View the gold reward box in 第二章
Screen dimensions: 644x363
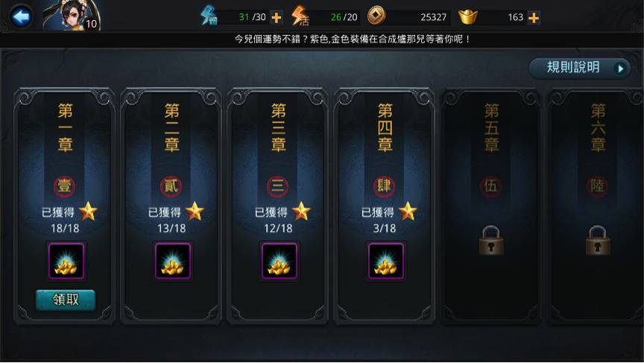coord(173,261)
